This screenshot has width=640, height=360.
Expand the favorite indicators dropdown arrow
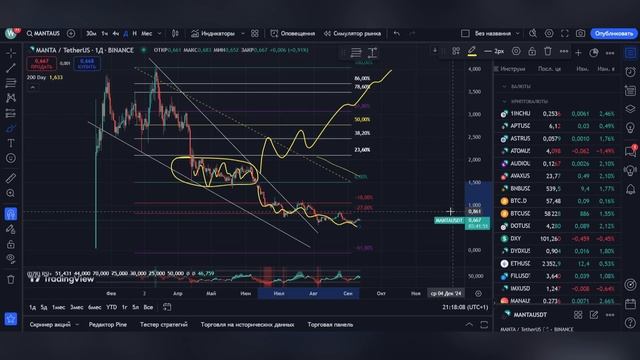click(242, 33)
